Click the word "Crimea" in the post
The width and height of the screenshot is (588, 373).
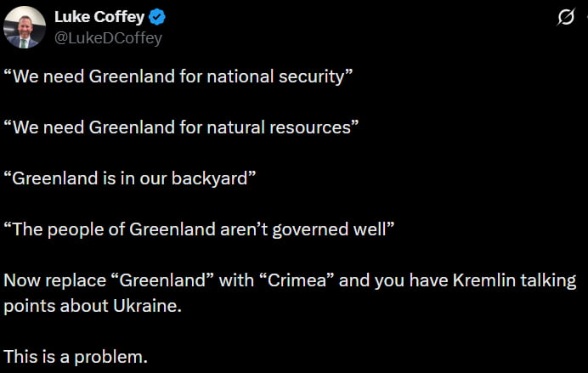(x=280, y=280)
